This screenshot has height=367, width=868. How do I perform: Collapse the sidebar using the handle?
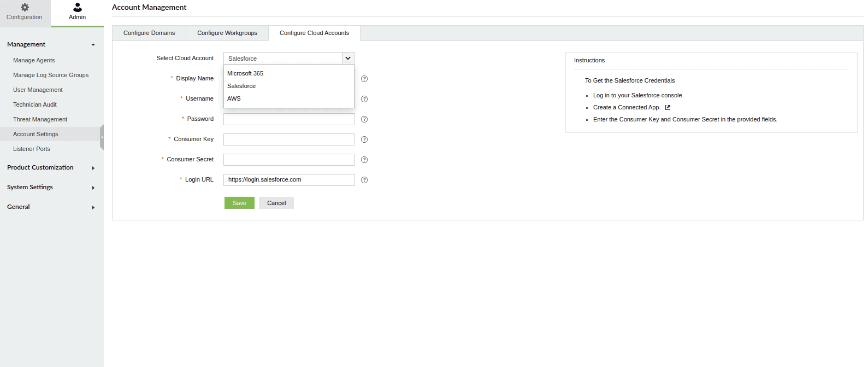tap(102, 137)
